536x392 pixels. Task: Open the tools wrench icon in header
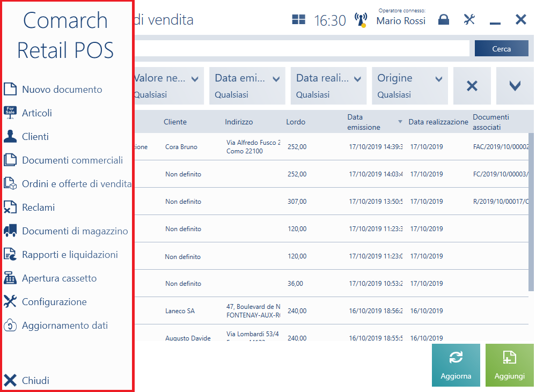tap(469, 20)
